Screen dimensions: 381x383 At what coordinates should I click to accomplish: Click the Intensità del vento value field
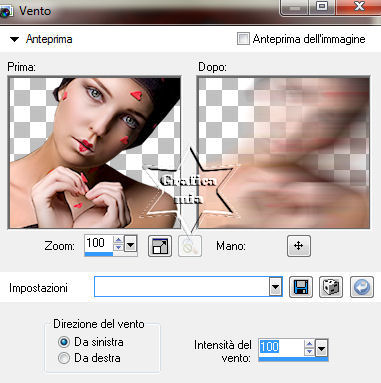point(281,347)
